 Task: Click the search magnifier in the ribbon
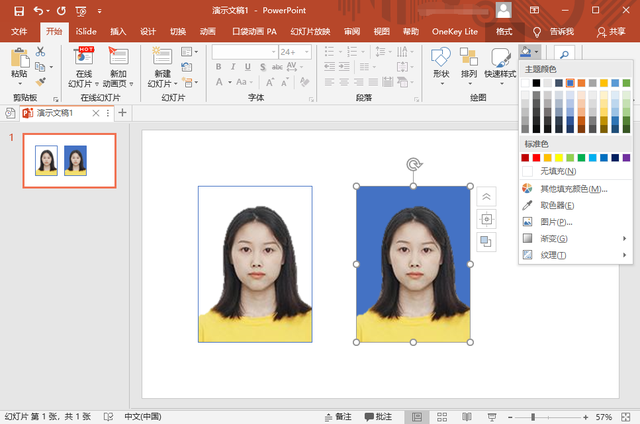(x=564, y=54)
